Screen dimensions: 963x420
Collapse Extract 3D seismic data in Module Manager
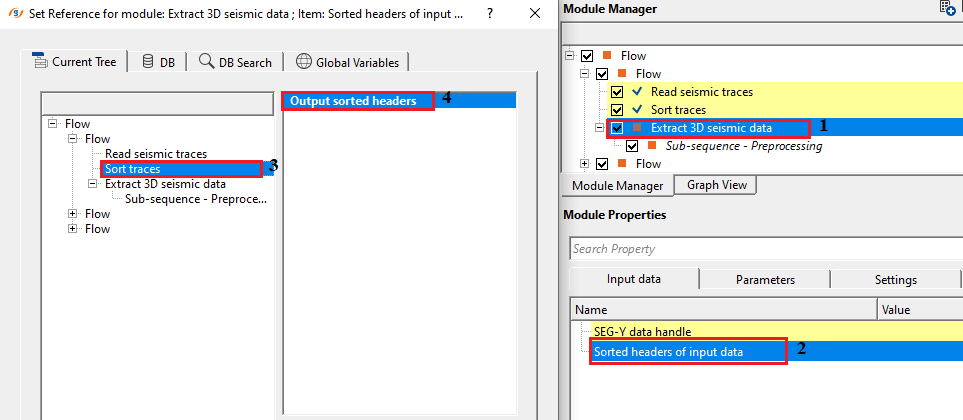(x=600, y=128)
